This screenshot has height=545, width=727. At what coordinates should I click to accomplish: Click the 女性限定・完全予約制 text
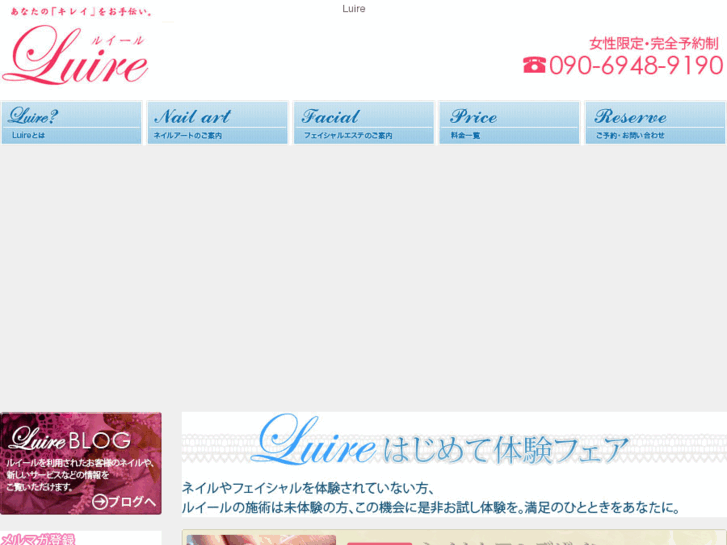(x=654, y=44)
